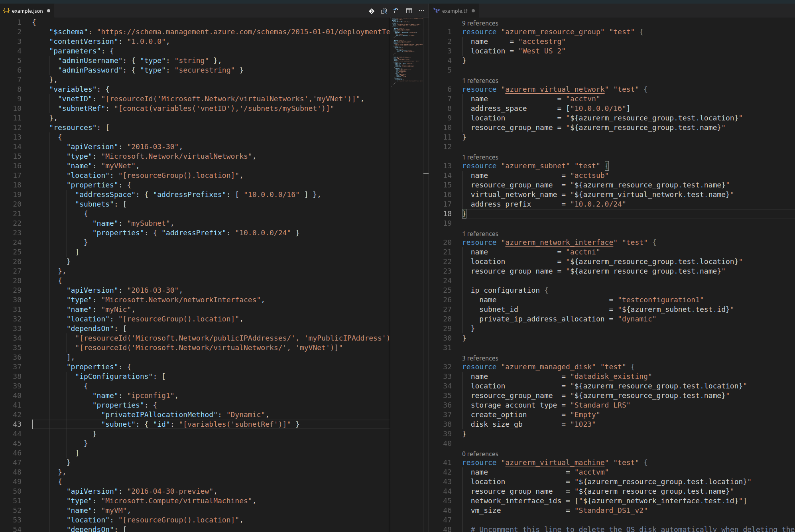The height and width of the screenshot is (532, 795).
Task: Click line number 18 in Terraform editor
Action: coord(447,214)
